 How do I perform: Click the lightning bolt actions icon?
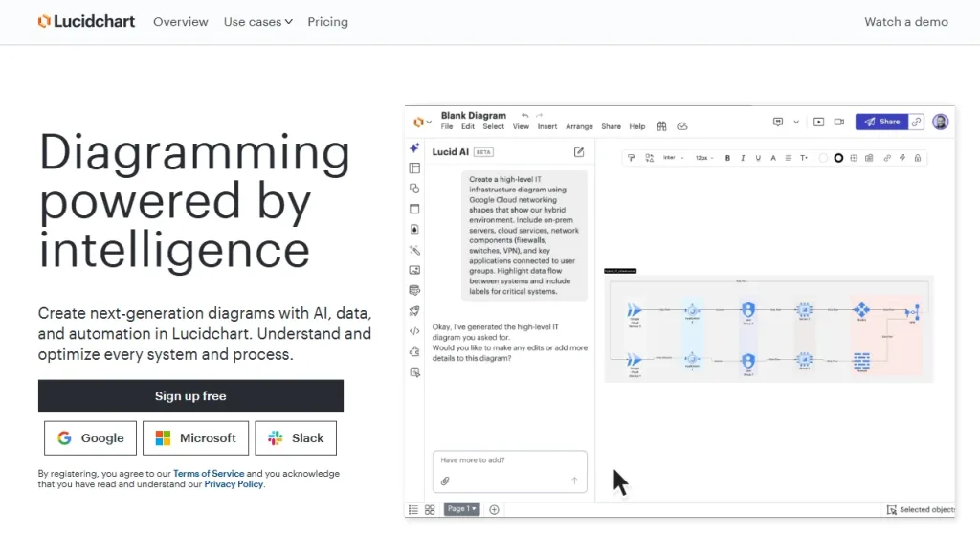[x=902, y=158]
